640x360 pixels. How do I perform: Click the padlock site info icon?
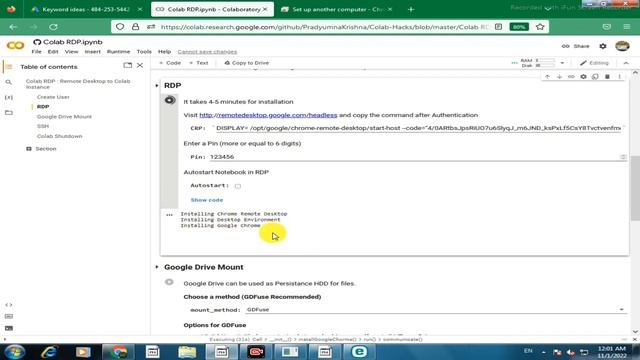pyautogui.click(x=135, y=27)
